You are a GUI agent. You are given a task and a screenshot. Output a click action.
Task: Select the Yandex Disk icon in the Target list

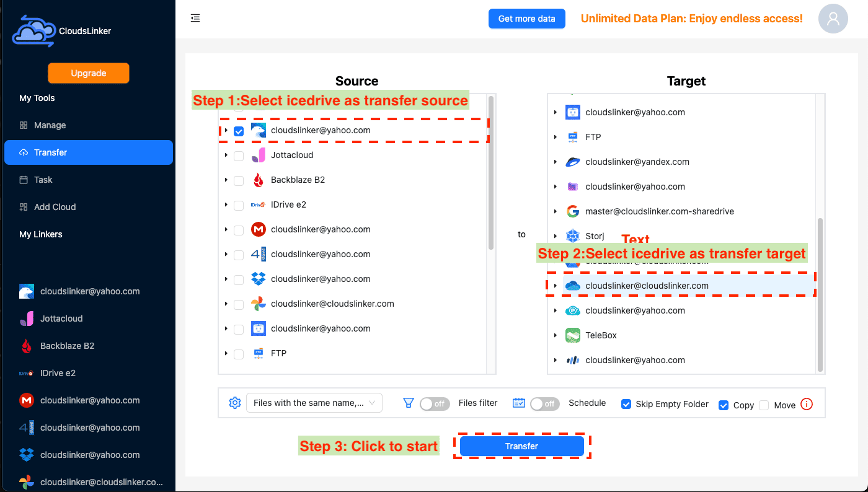pos(573,162)
